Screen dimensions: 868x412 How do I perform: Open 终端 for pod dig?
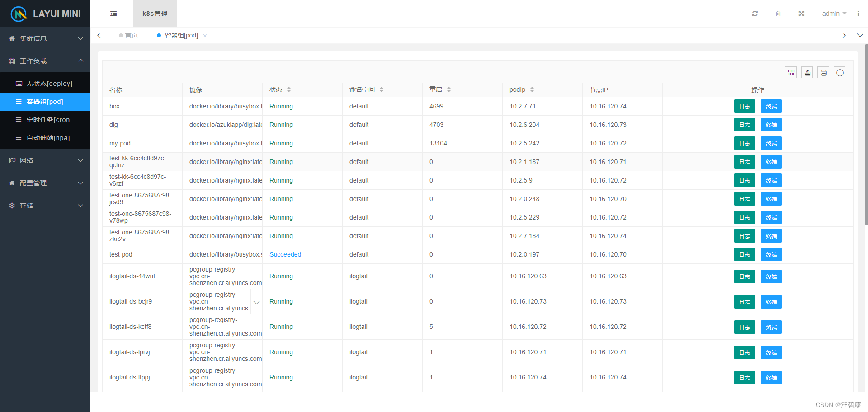click(x=771, y=125)
